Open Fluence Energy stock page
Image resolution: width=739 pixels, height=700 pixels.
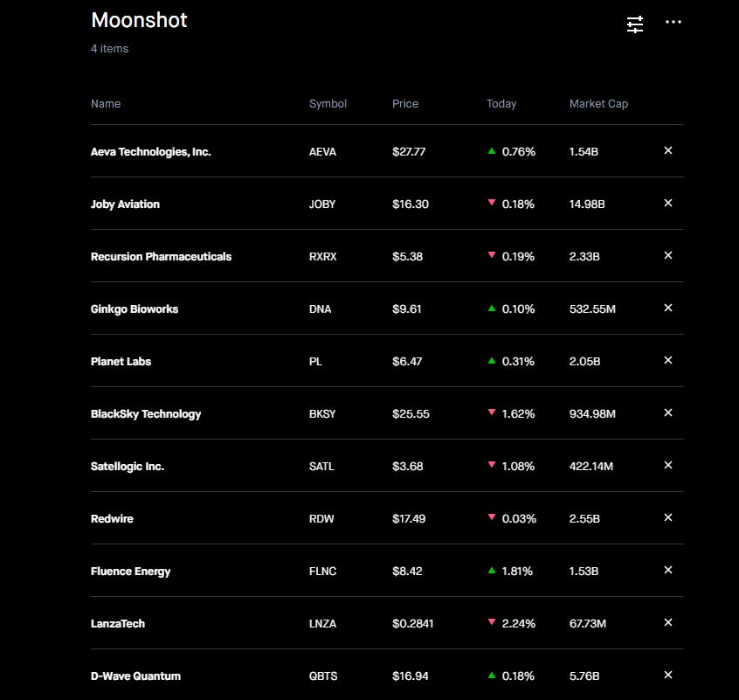[x=130, y=572]
